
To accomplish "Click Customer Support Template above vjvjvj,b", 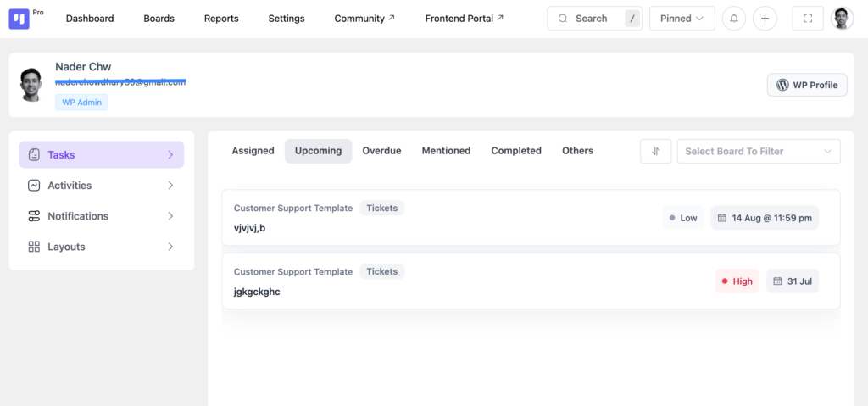I will (x=292, y=209).
